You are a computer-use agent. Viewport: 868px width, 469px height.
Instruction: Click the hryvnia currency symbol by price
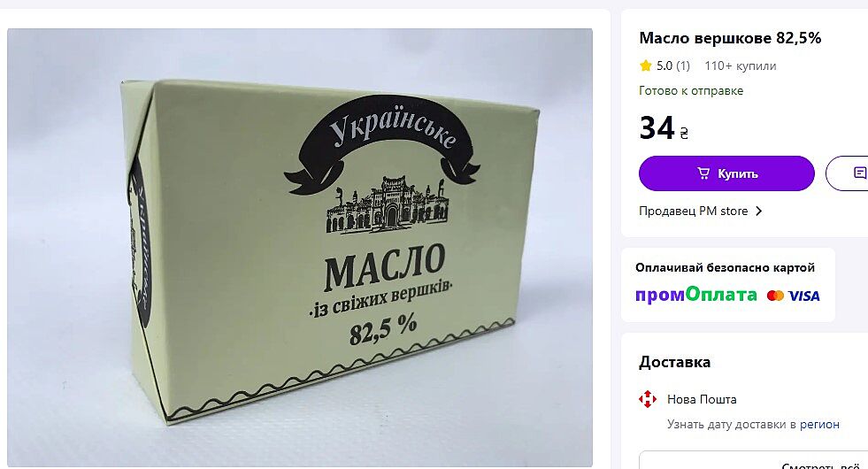(x=684, y=133)
